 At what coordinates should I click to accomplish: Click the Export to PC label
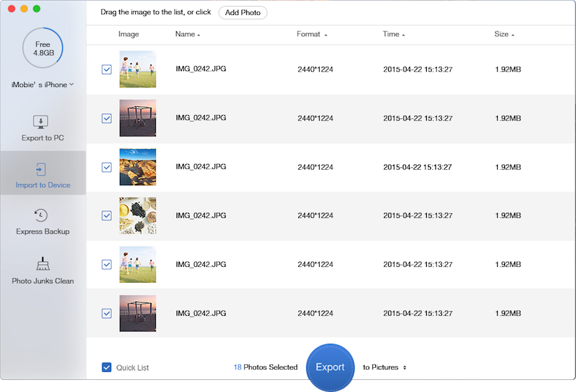point(43,138)
